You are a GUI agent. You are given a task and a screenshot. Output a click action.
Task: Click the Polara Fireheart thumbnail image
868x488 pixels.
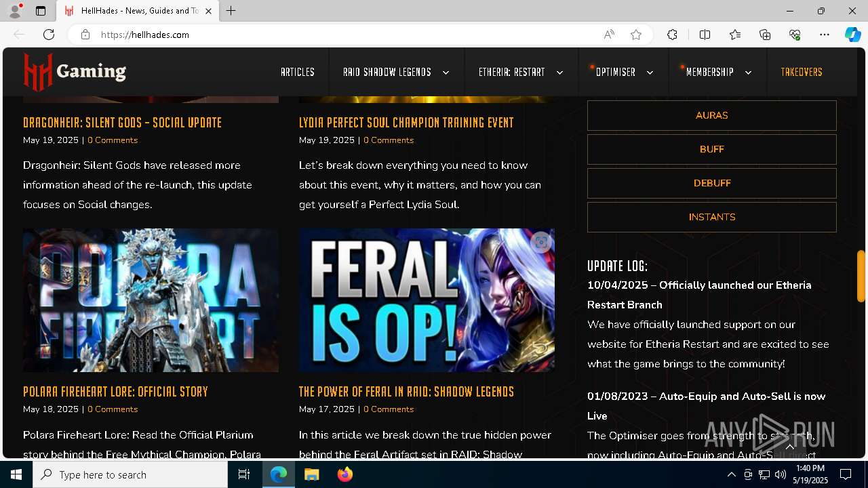151,300
